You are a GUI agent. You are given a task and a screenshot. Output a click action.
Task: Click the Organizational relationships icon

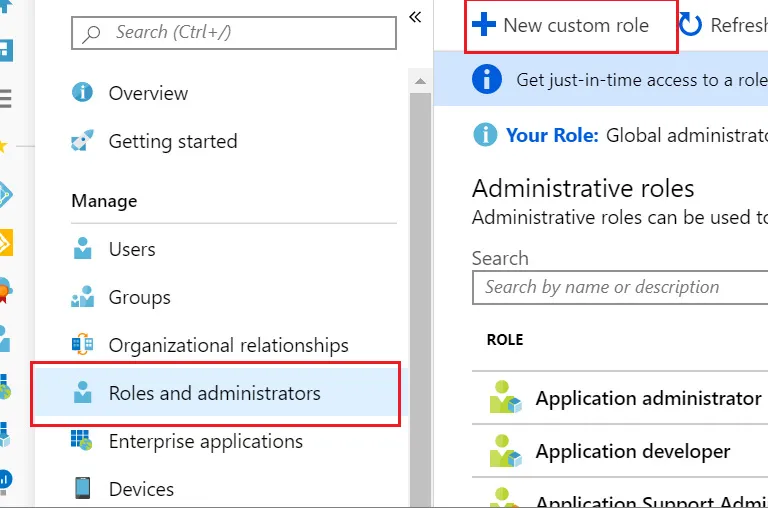click(83, 345)
